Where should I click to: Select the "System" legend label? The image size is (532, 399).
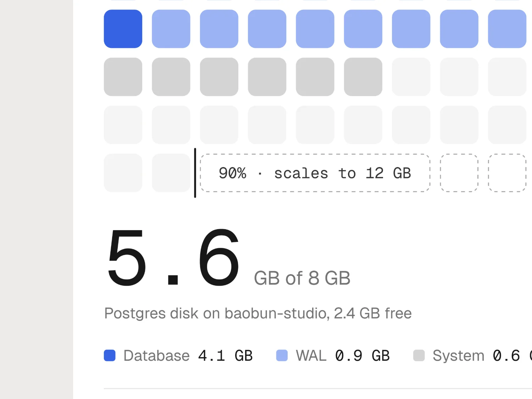459,356
